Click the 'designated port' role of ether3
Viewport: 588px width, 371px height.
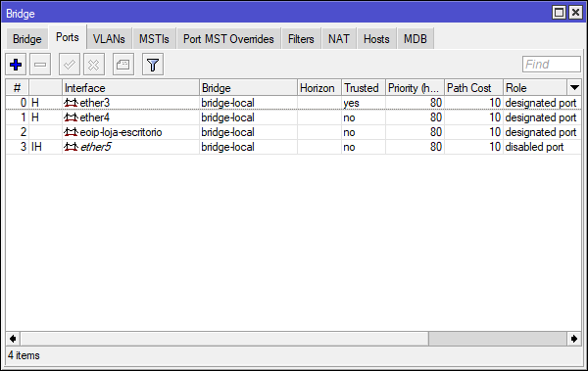tap(541, 103)
